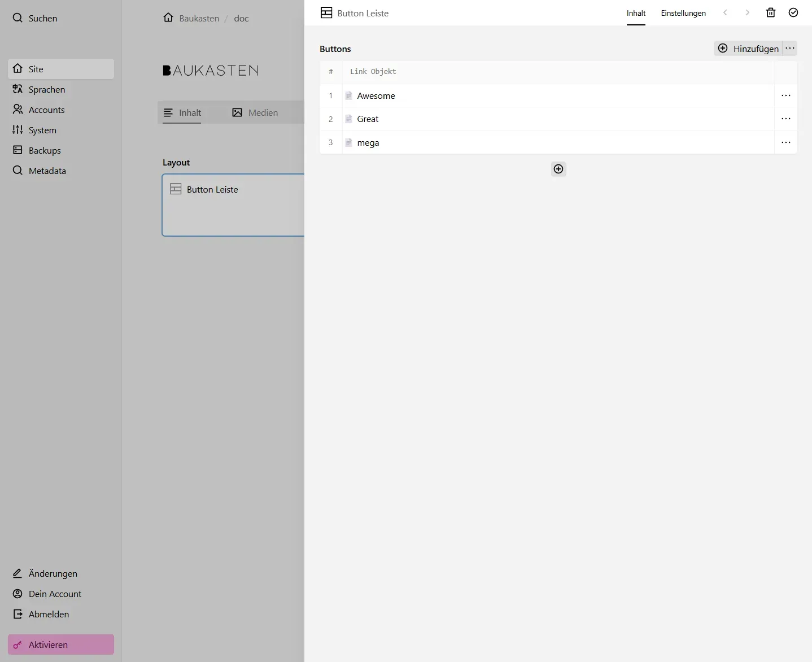812x662 pixels.
Task: Open the doc breadcrumb link
Action: [x=241, y=18]
